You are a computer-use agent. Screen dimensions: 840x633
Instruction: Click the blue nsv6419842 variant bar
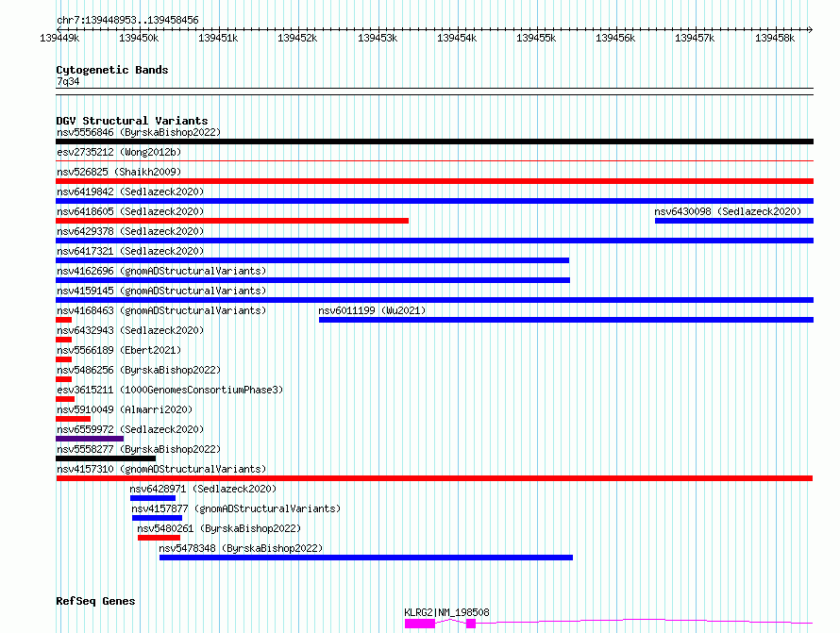click(x=434, y=201)
